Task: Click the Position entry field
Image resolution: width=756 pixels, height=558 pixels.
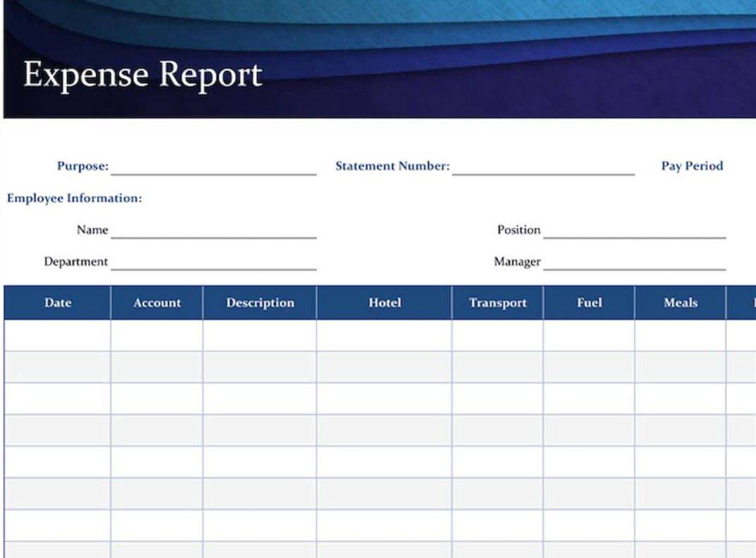Action: point(634,230)
